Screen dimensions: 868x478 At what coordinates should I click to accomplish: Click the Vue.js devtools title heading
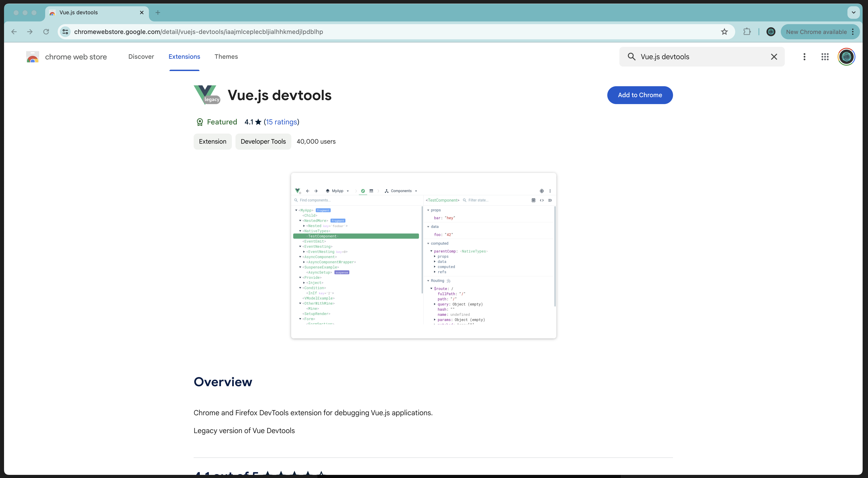[280, 95]
